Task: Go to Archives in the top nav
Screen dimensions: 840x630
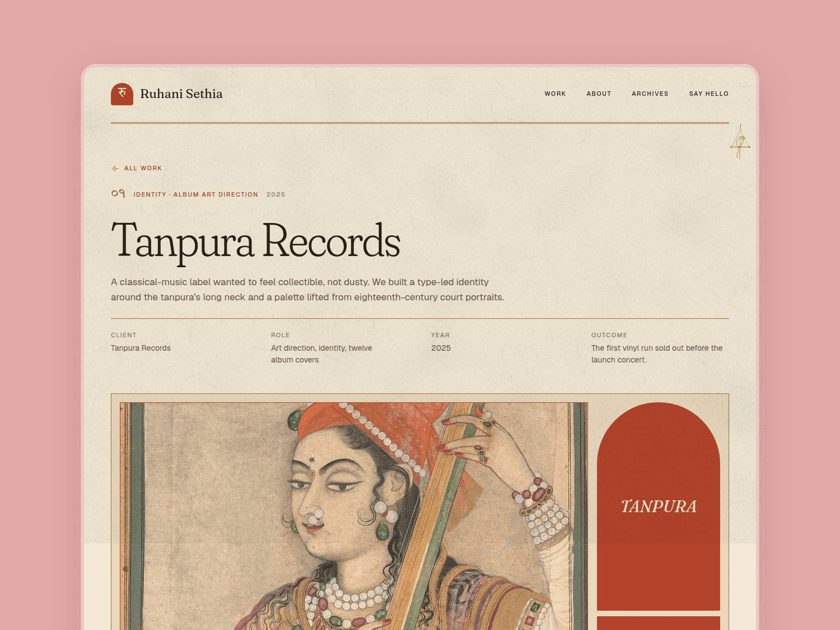Action: tap(650, 93)
